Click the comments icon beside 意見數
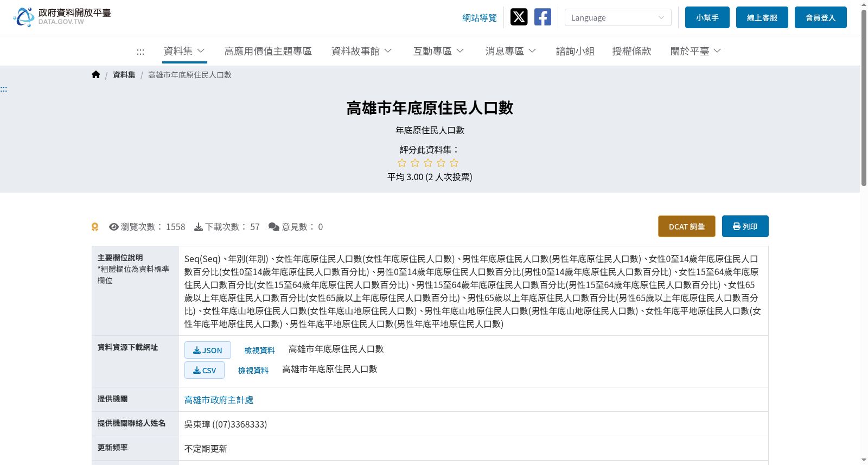868x465 pixels. [274, 227]
